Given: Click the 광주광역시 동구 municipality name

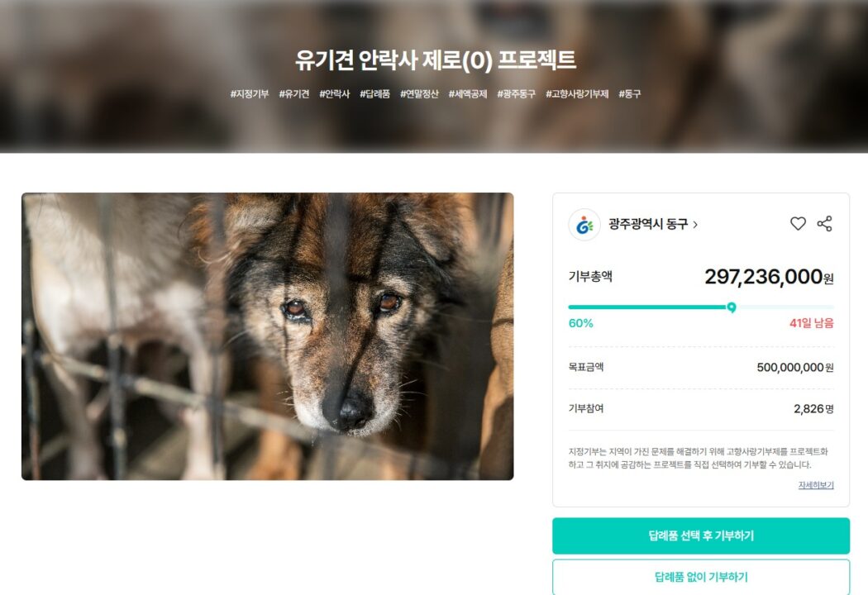Looking at the screenshot, I should point(648,224).
